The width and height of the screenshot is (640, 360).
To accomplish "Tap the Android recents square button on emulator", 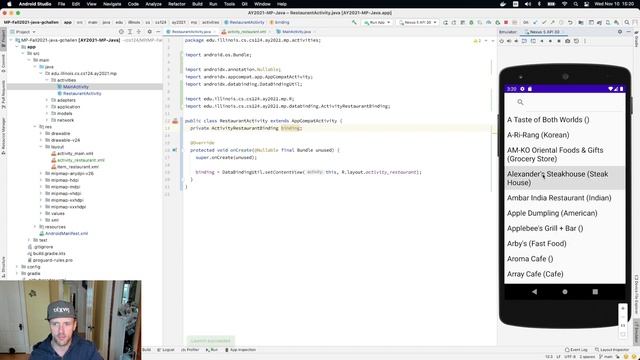I will pos(595,292).
